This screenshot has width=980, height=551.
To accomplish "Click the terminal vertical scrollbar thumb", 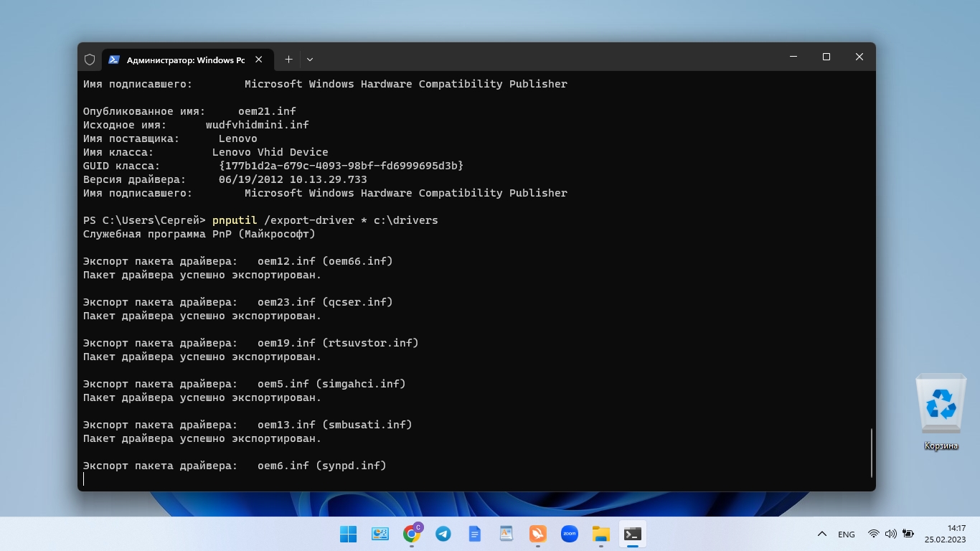I will pos(872,453).
